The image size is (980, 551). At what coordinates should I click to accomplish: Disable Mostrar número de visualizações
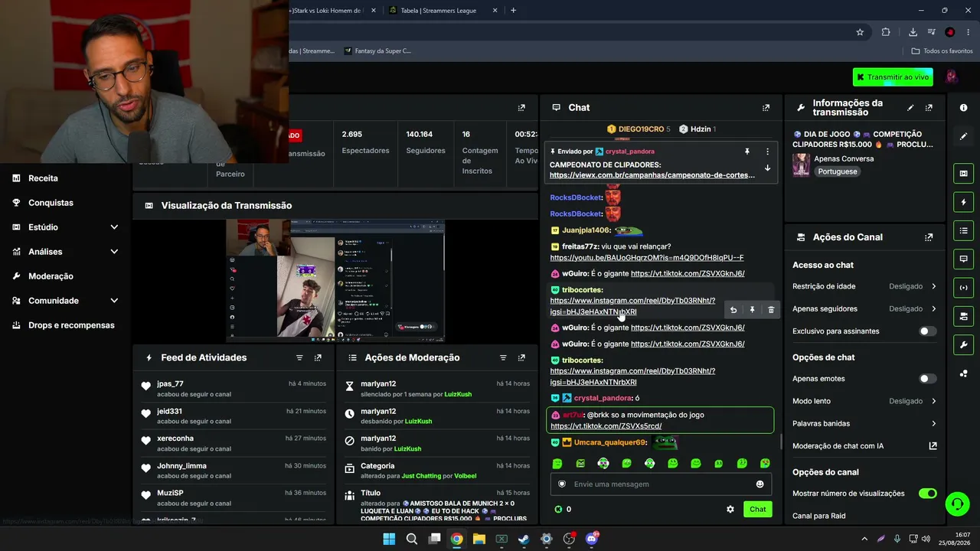pyautogui.click(x=927, y=494)
